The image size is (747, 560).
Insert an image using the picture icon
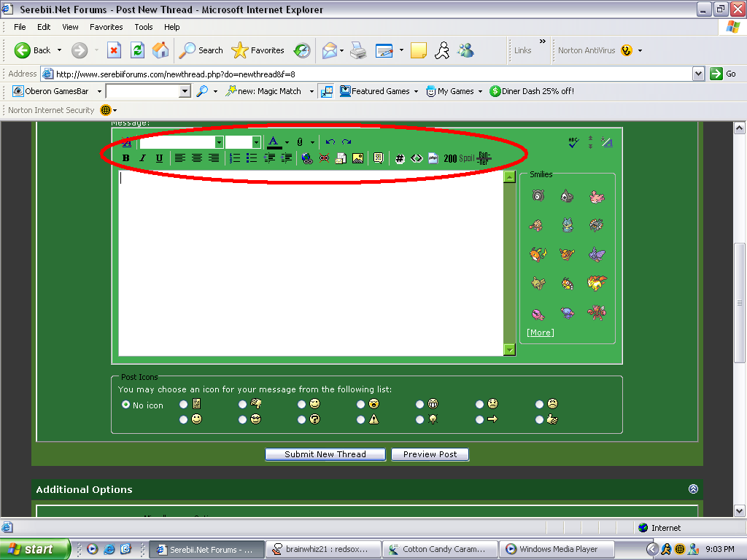click(x=357, y=158)
